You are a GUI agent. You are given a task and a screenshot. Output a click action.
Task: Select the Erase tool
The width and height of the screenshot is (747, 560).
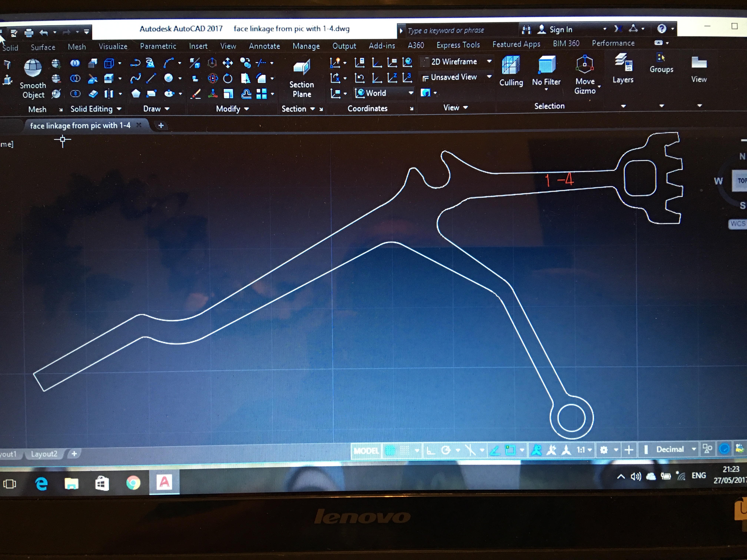196,94
